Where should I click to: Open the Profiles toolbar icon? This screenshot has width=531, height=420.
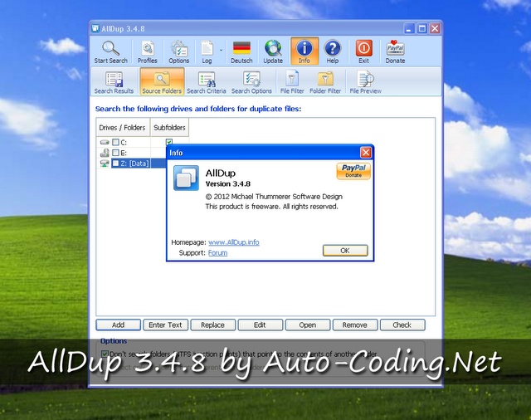(x=148, y=48)
